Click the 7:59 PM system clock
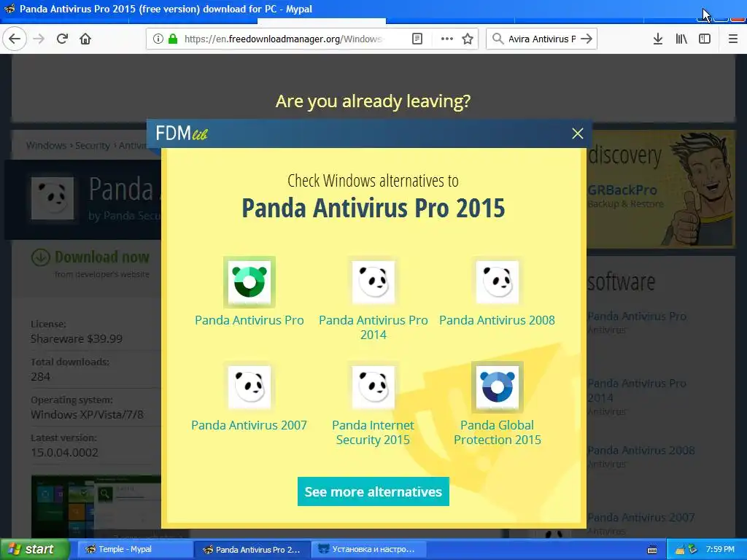747x560 pixels. click(720, 550)
